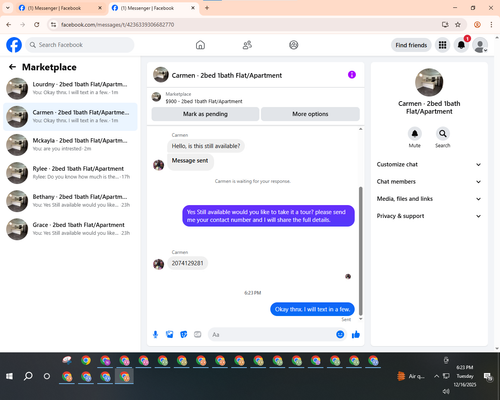Bookmark this page with the star icon

[x=458, y=25]
